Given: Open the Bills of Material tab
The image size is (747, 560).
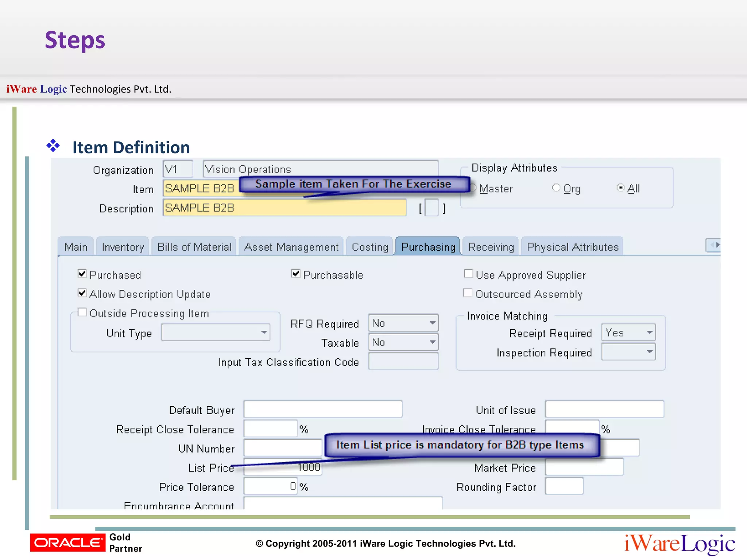Looking at the screenshot, I should click(194, 247).
